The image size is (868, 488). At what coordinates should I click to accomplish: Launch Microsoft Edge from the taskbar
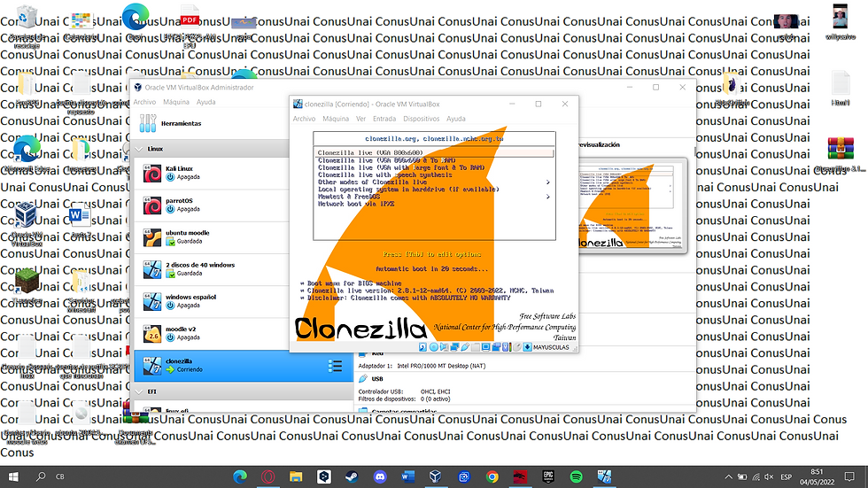tap(240, 476)
